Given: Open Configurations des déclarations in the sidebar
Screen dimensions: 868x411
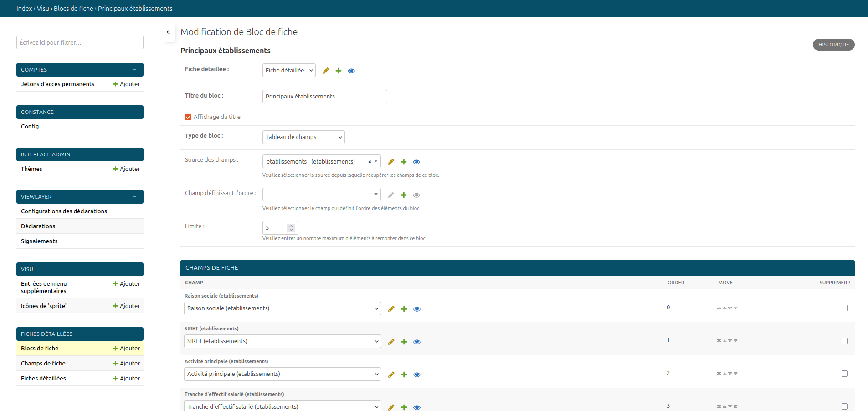Looking at the screenshot, I should 64,211.
